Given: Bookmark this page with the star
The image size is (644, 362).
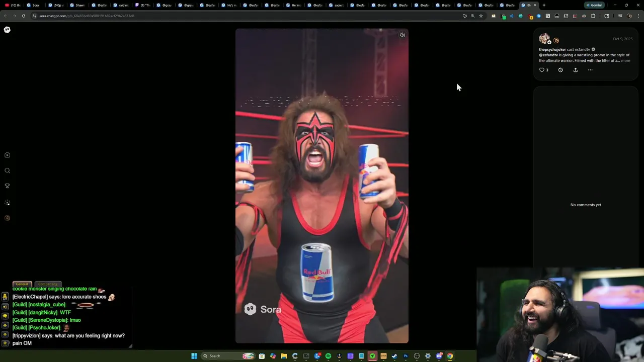Looking at the screenshot, I should (x=481, y=16).
